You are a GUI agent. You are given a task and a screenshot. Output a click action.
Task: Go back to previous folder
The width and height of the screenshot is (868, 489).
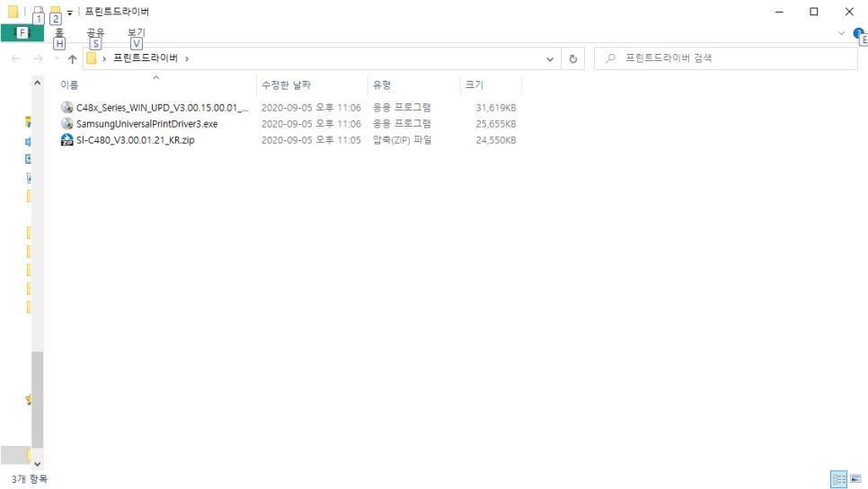(x=15, y=58)
